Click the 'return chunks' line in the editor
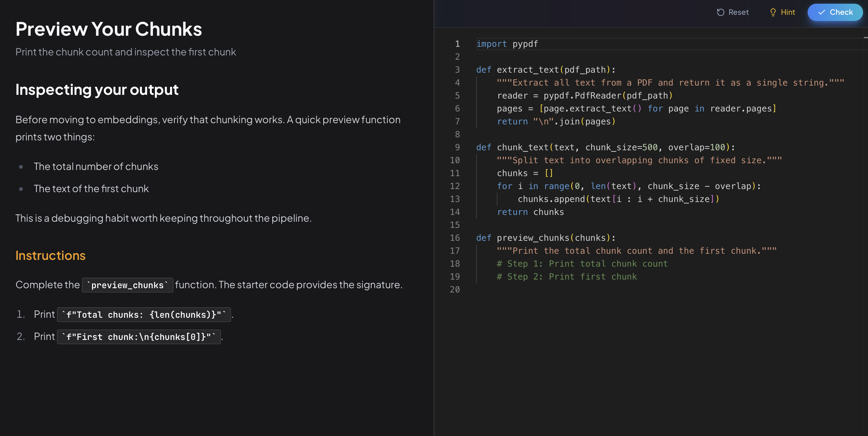 coord(530,212)
